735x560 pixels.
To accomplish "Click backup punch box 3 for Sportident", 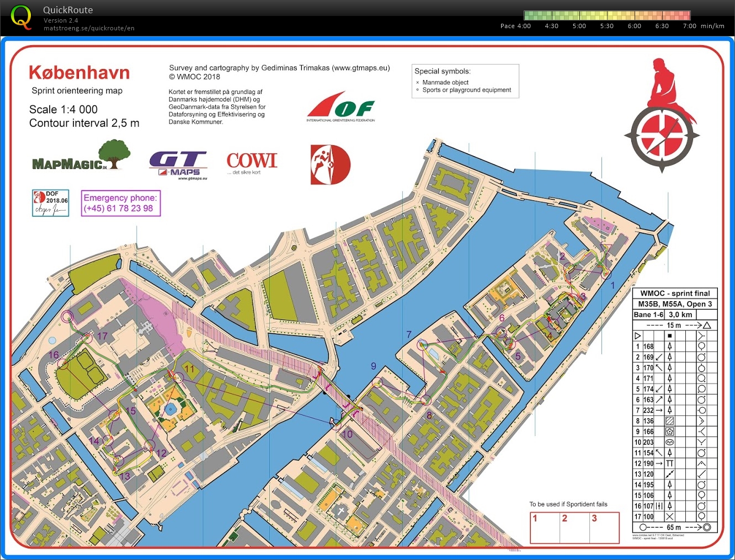I will pyautogui.click(x=604, y=528).
